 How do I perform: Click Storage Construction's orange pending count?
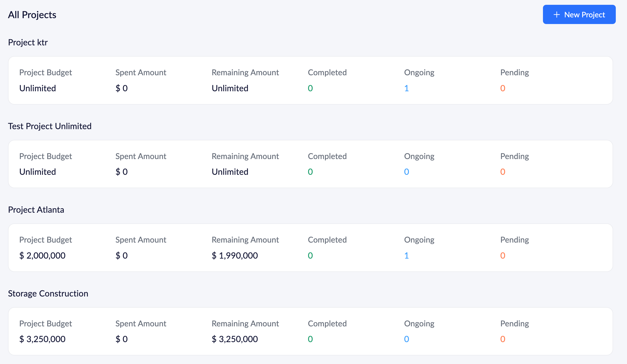pyautogui.click(x=503, y=339)
